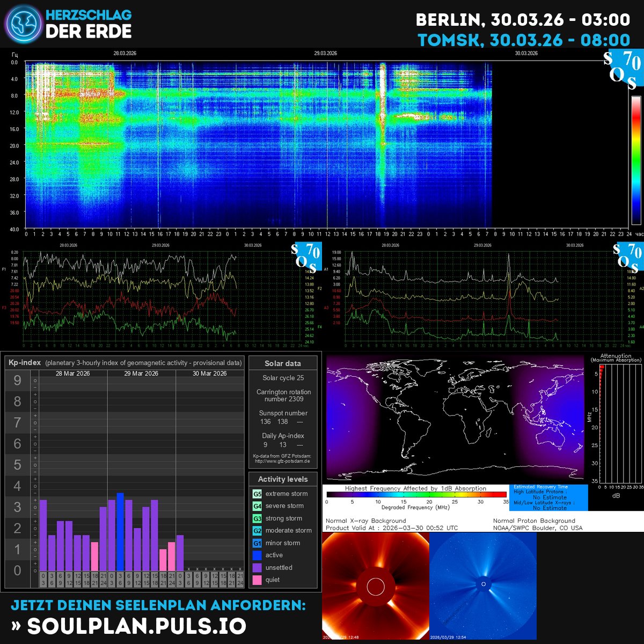Click the 'Solar cycle 25' text
Screen dimensions: 644x644
[x=283, y=378]
